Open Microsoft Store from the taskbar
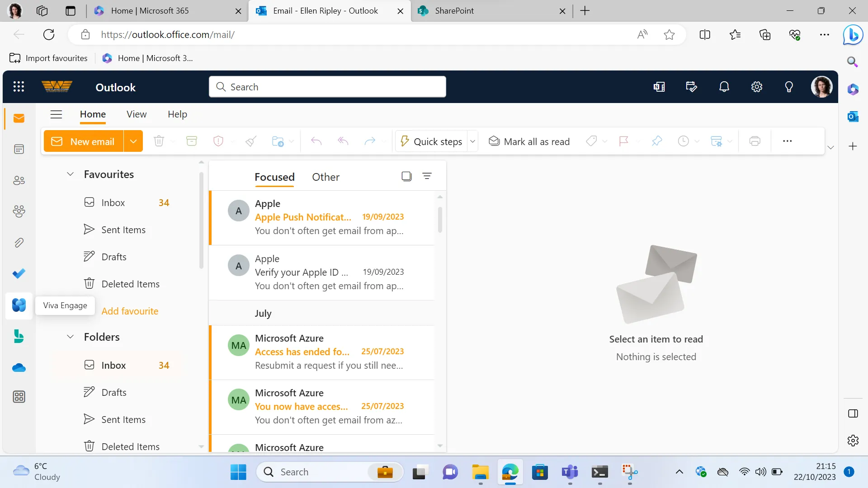This screenshot has width=868, height=488. [540, 472]
